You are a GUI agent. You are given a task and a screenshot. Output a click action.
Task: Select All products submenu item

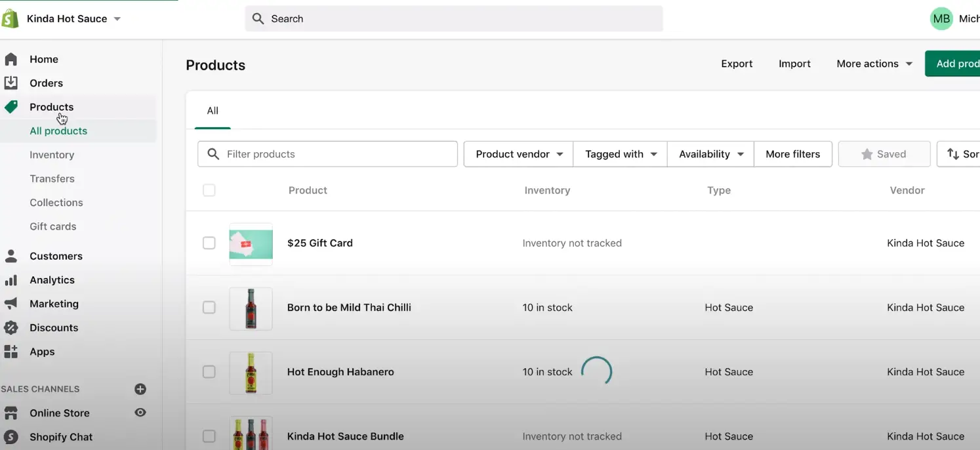pyautogui.click(x=58, y=131)
